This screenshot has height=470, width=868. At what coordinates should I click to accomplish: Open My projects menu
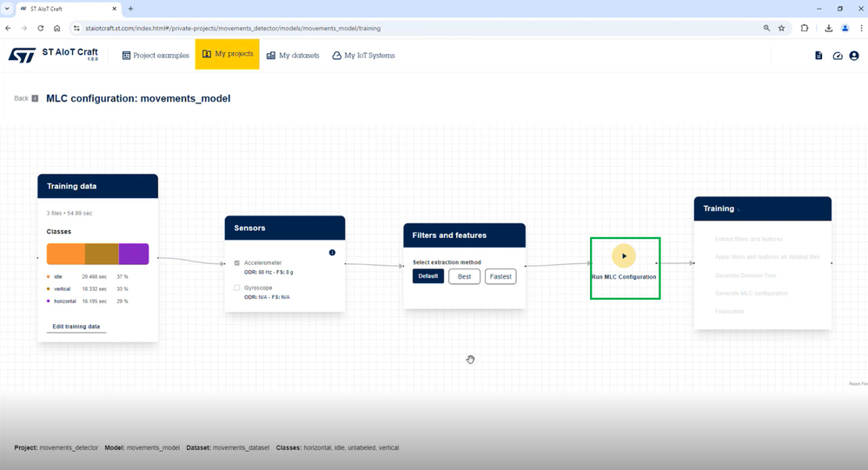227,54
